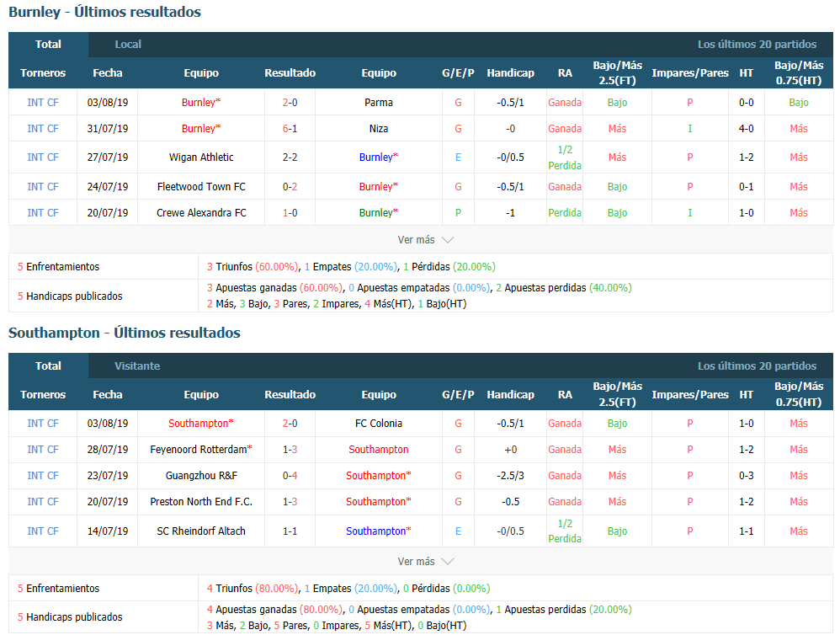Open INT CF link for Burnley vs Parma
840x635 pixels.
pos(43,103)
